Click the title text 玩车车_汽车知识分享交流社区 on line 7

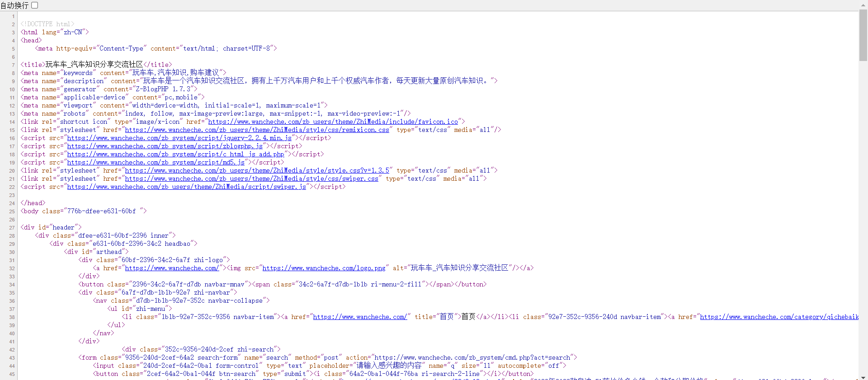pyautogui.click(x=94, y=65)
